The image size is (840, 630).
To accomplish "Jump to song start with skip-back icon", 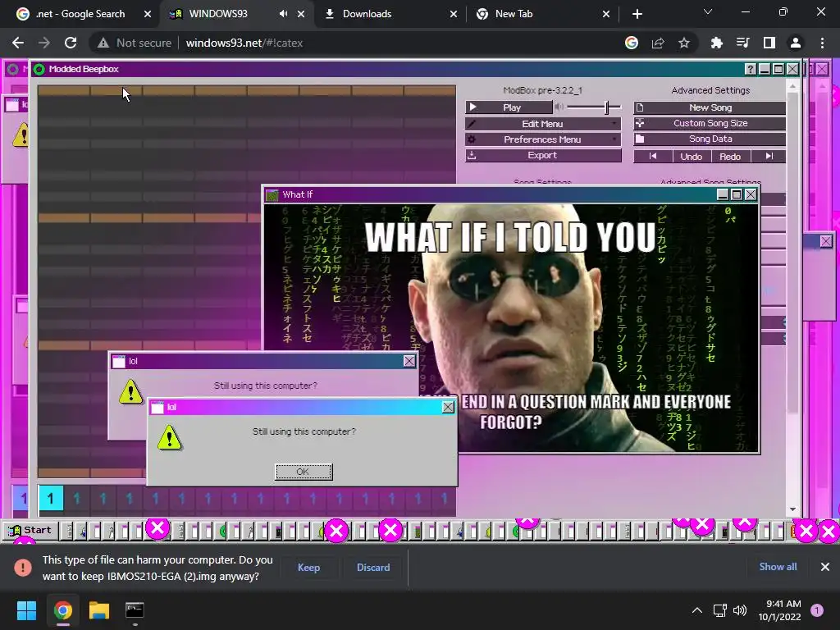I will pos(652,157).
